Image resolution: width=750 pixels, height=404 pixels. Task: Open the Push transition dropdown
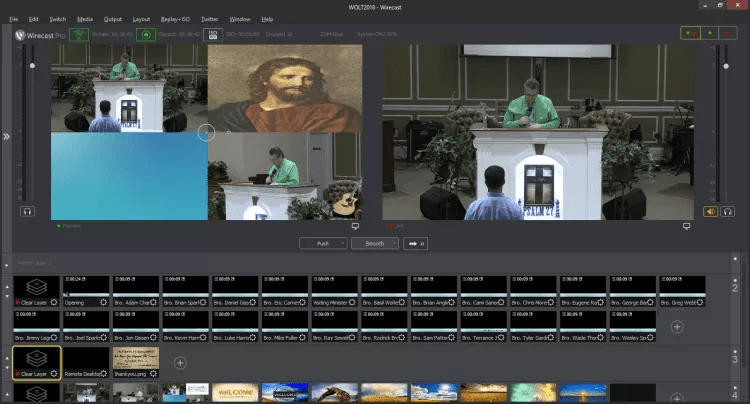323,243
